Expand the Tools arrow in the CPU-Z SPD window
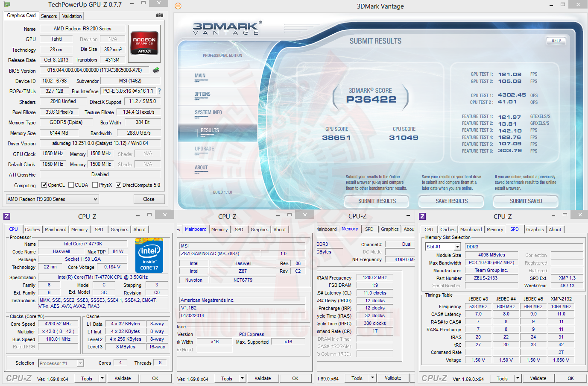 tap(518, 378)
